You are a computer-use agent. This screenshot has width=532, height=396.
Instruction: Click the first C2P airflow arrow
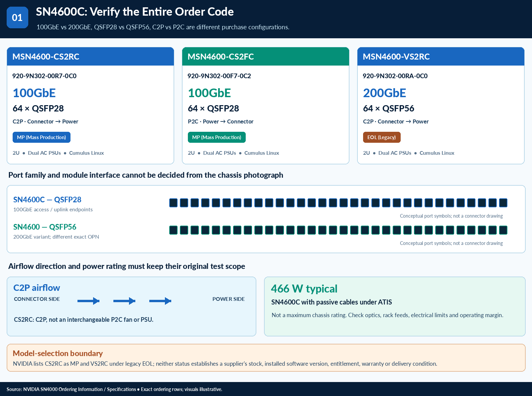point(88,301)
